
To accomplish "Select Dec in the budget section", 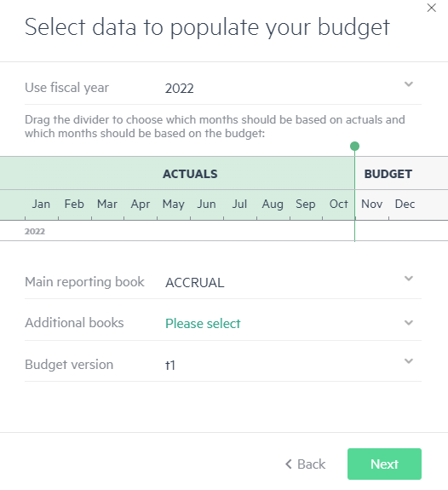I will coord(405,204).
